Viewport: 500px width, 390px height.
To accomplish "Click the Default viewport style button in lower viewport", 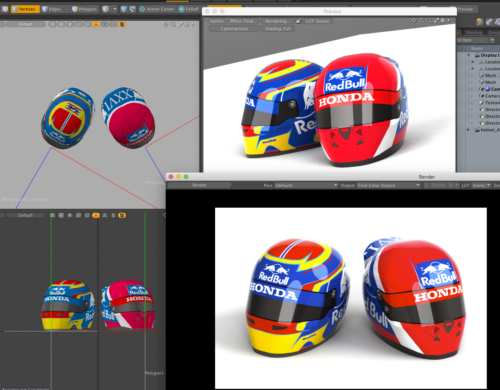I will [25, 215].
